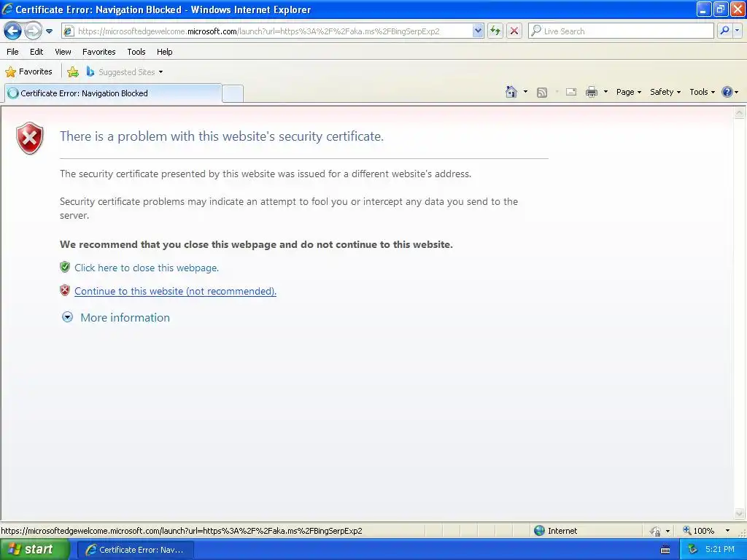Go back with the Back arrow button
The width and height of the screenshot is (747, 560).
tap(13, 31)
